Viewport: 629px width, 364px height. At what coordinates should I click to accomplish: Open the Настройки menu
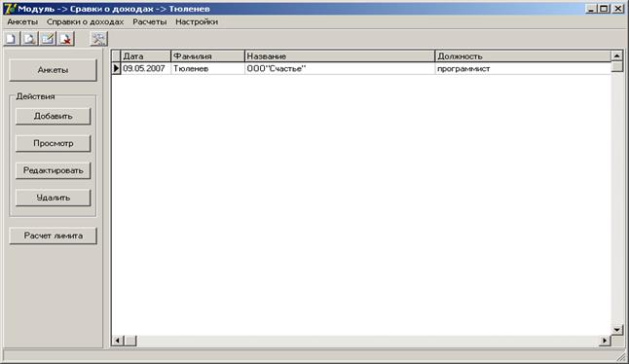[x=197, y=22]
